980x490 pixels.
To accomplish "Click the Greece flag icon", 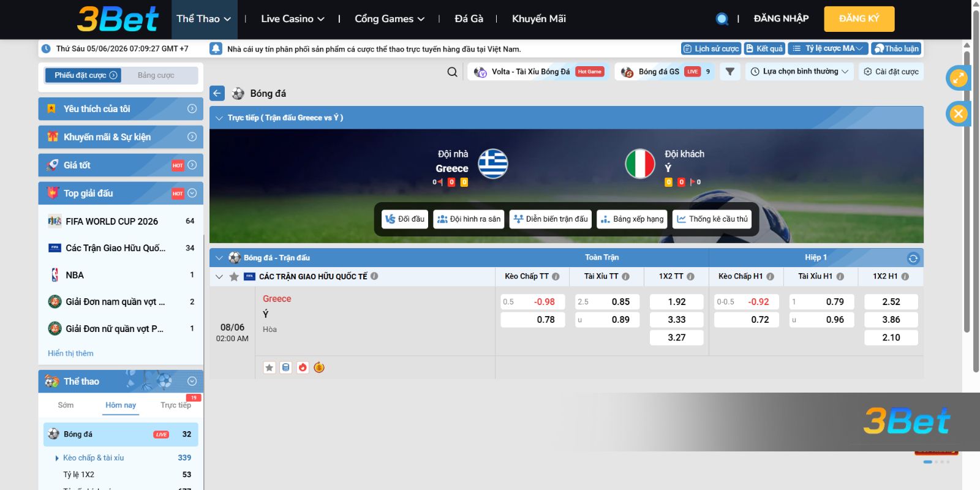I will [x=493, y=164].
